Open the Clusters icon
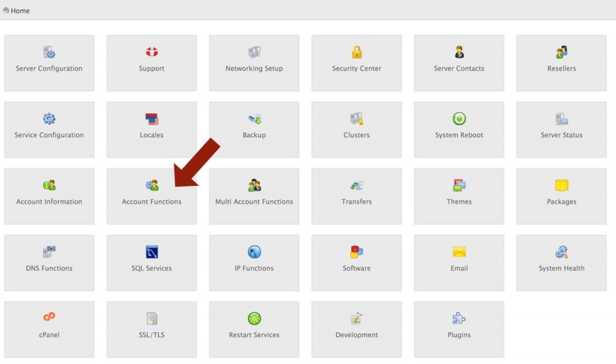The image size is (616, 364). tap(357, 119)
